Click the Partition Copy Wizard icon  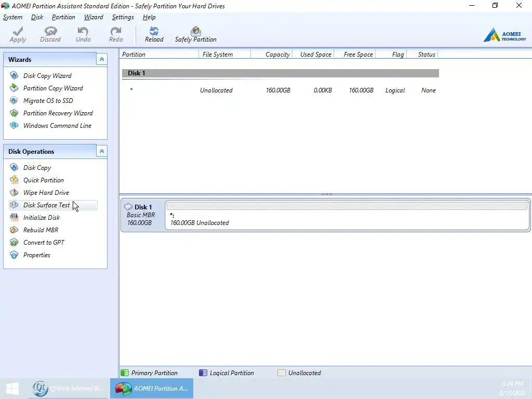14,88
